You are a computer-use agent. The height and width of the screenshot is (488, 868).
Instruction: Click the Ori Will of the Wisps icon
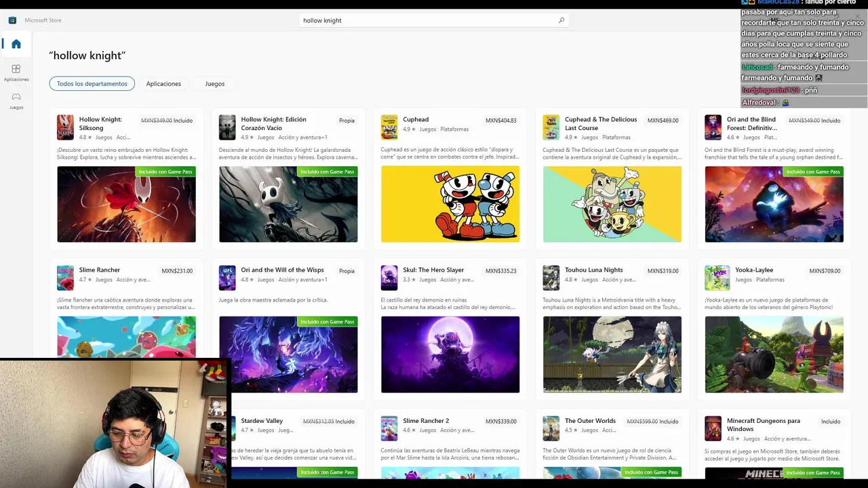pyautogui.click(x=227, y=278)
